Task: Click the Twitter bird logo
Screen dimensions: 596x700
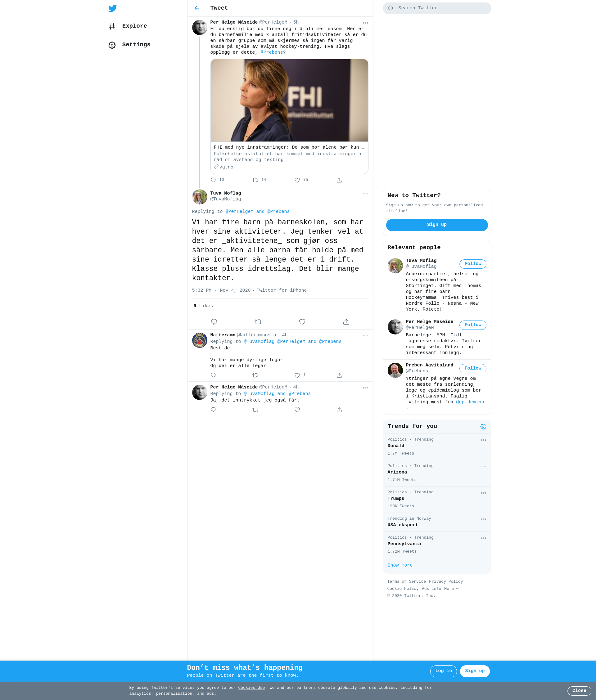Action: coord(112,8)
